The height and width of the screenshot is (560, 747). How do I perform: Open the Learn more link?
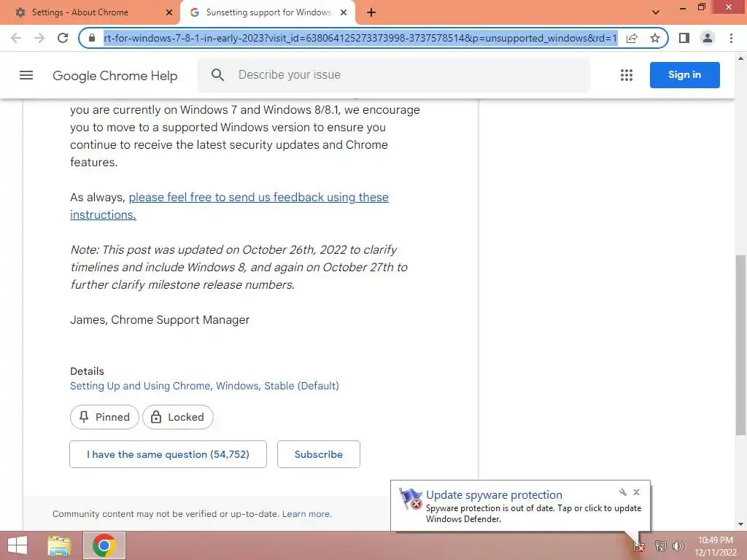tap(307, 514)
